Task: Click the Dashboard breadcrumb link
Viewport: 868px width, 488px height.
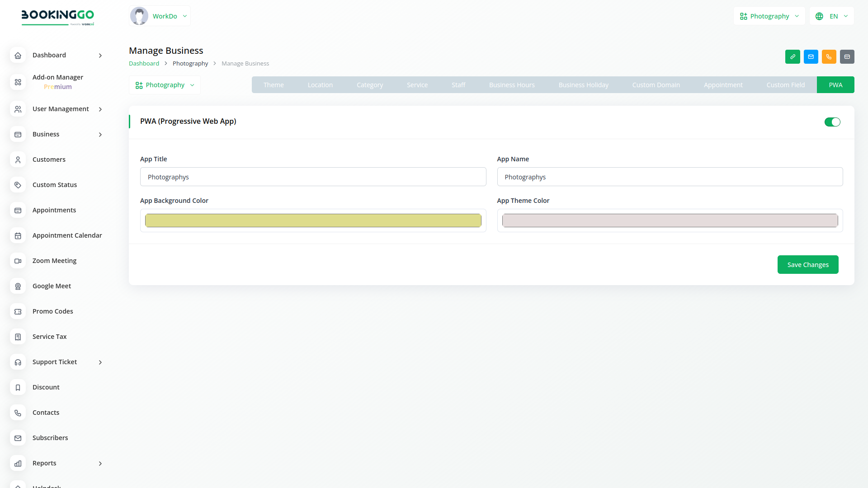Action: coord(144,64)
